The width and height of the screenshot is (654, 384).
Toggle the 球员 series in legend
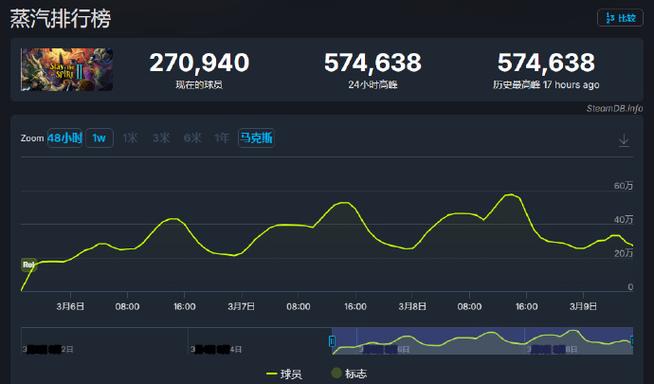pos(284,374)
